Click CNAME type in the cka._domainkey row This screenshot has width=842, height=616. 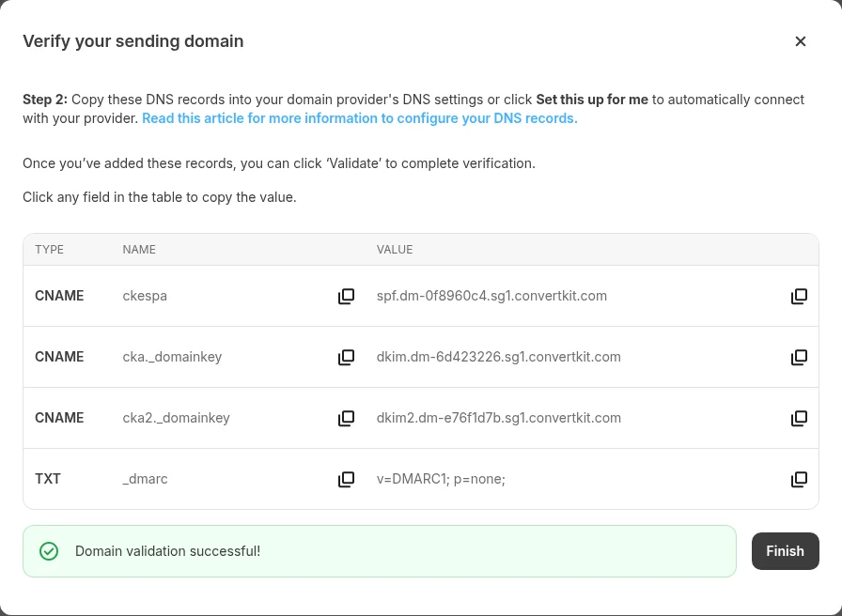click(x=59, y=357)
